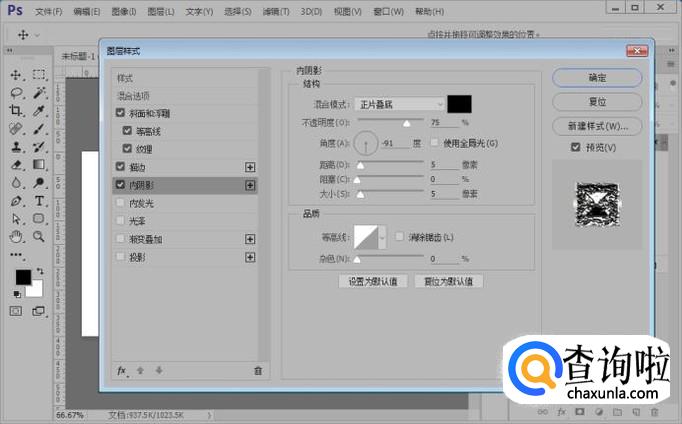Select the Crop tool
The image size is (682, 424).
[17, 111]
